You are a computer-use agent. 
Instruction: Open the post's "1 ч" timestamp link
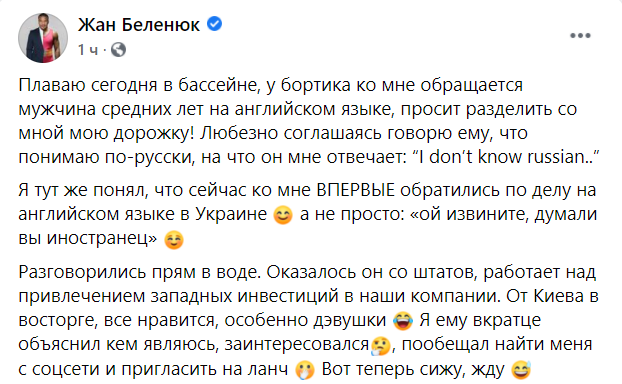click(88, 50)
